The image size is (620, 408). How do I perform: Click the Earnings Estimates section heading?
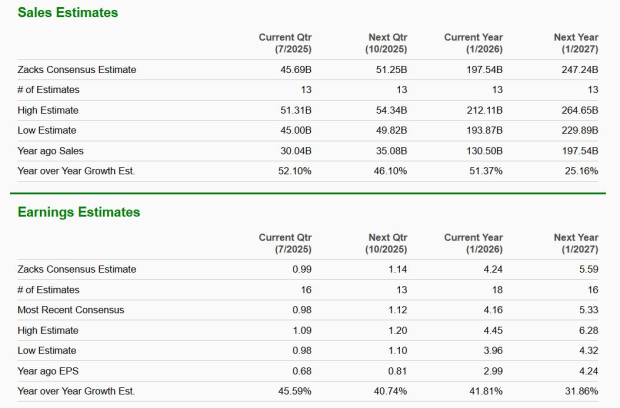point(78,212)
